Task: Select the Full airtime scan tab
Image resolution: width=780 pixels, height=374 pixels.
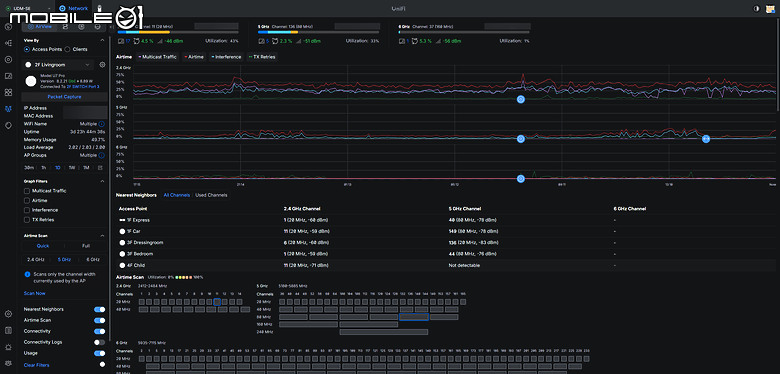Action: pyautogui.click(x=86, y=246)
